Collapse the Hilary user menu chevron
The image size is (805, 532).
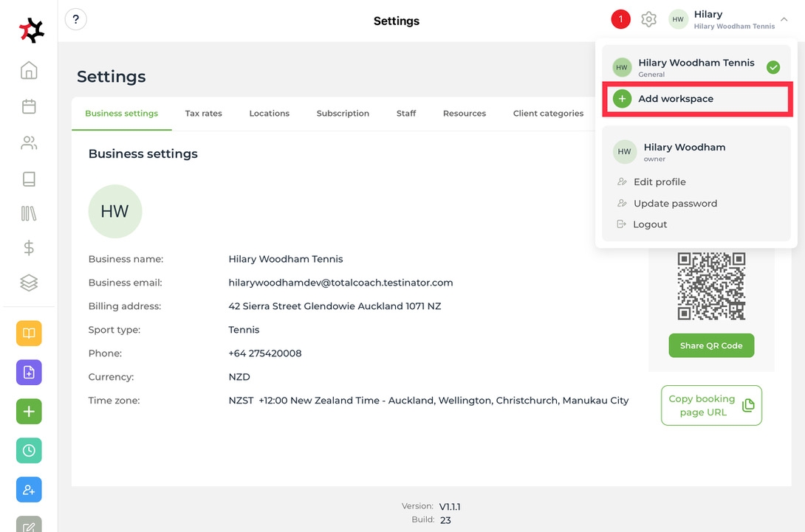click(x=784, y=20)
